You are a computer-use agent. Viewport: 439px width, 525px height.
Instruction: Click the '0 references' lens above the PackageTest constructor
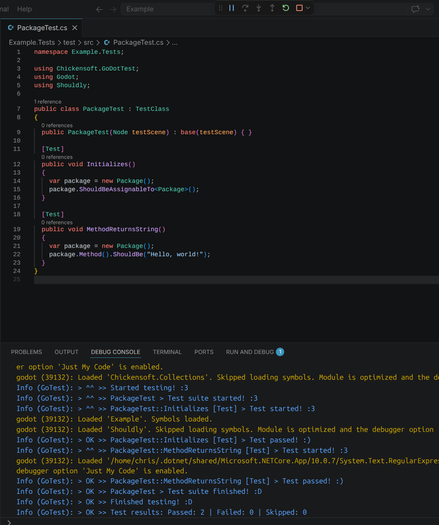57,125
